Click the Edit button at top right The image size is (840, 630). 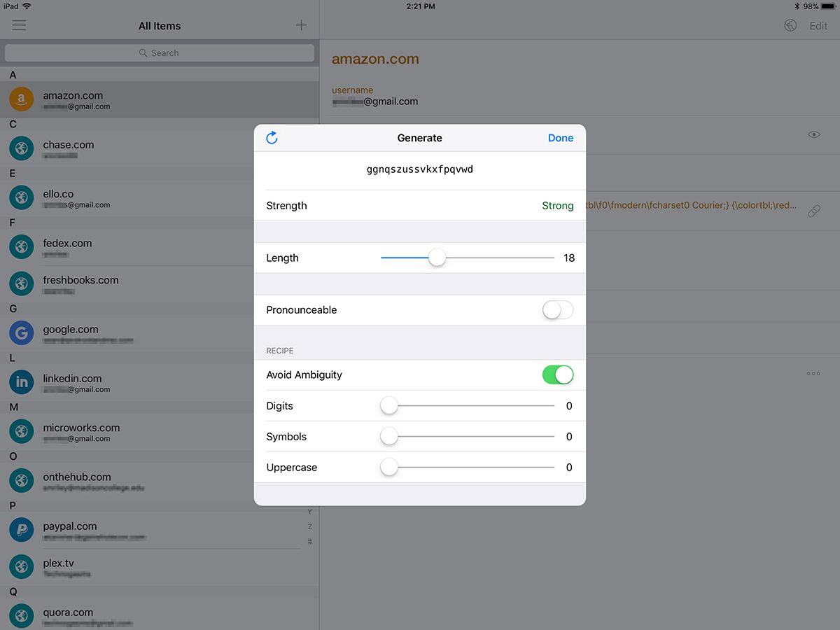point(818,25)
